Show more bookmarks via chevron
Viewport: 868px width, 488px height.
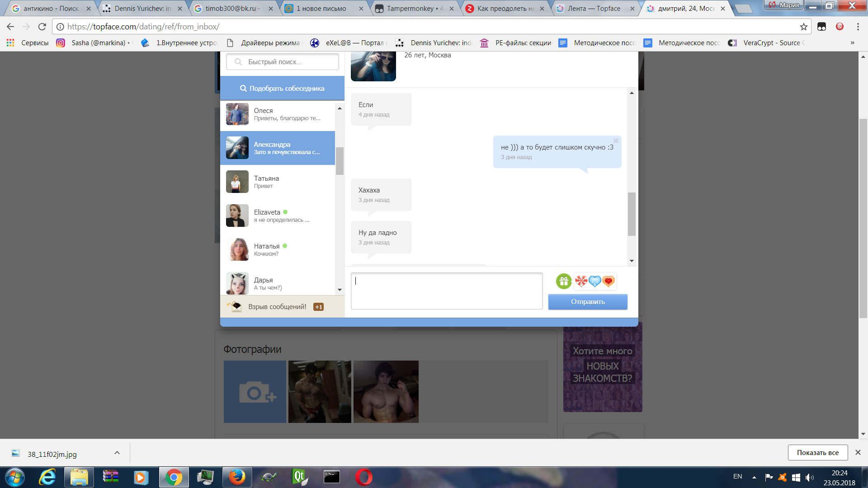point(852,43)
